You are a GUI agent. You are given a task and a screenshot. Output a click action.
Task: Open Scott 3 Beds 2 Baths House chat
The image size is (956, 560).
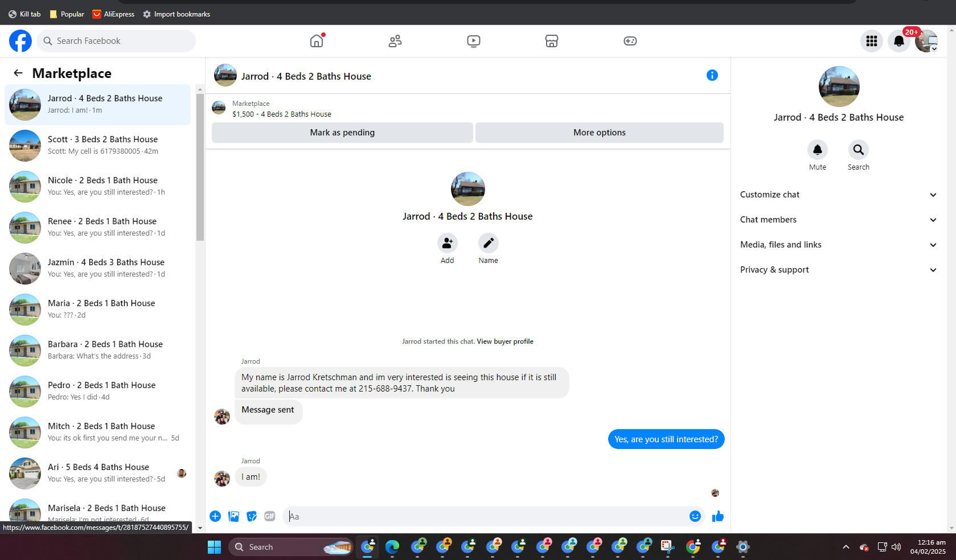(x=98, y=146)
